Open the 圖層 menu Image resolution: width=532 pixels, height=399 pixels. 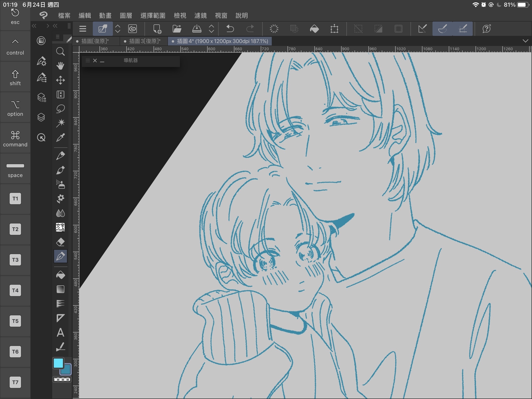126,16
